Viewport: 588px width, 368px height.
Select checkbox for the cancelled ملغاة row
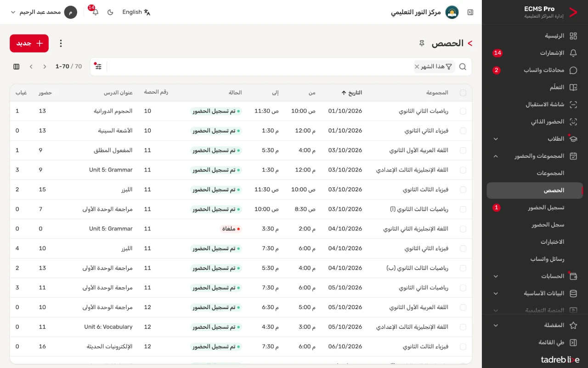click(463, 229)
